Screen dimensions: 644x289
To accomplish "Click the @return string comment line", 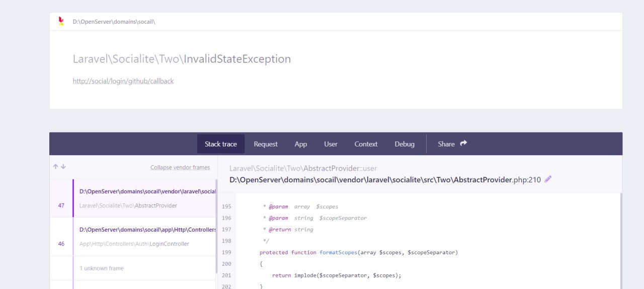I will click(x=288, y=230).
